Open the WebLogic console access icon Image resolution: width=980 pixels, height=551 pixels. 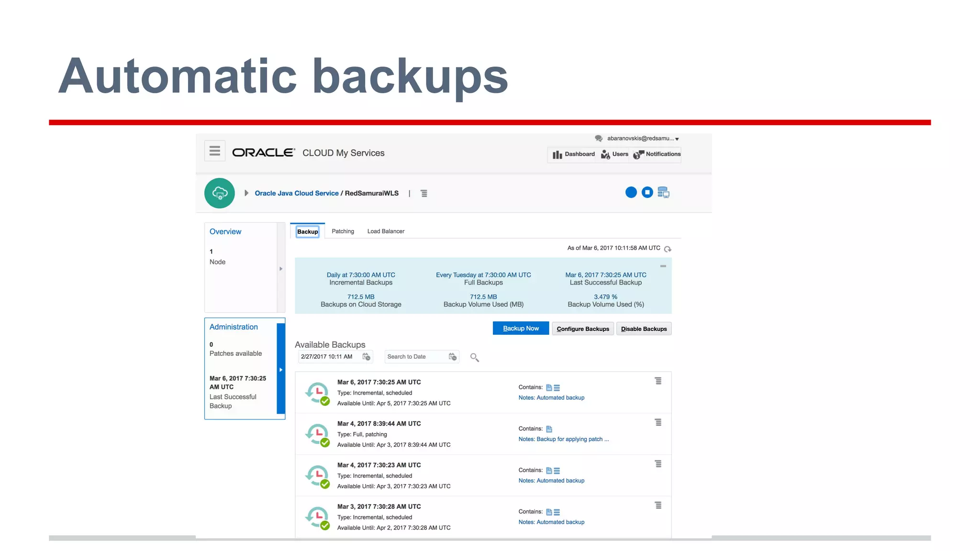(663, 192)
